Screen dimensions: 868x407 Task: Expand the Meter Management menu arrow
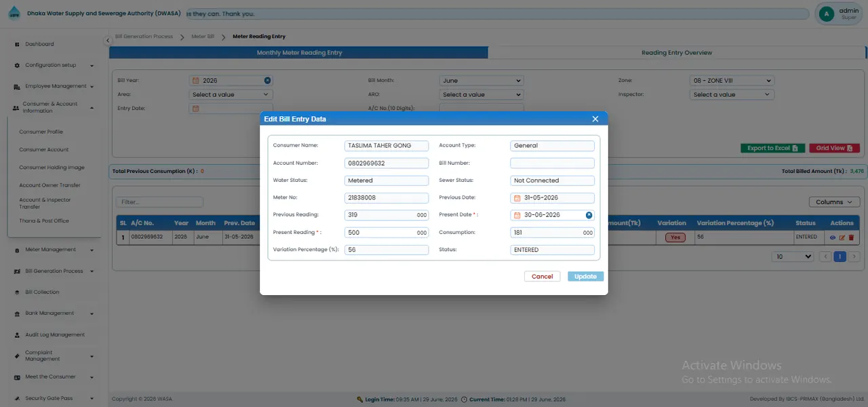[92, 250]
